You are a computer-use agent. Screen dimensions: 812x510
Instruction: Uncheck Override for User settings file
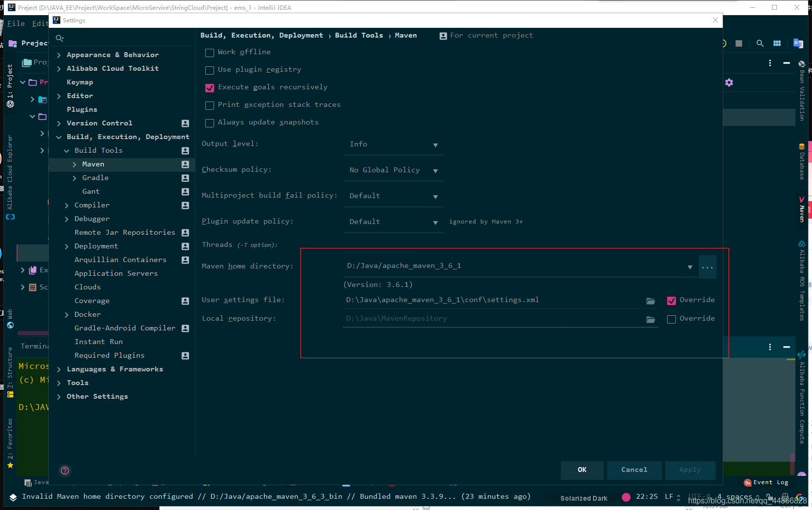(x=672, y=301)
